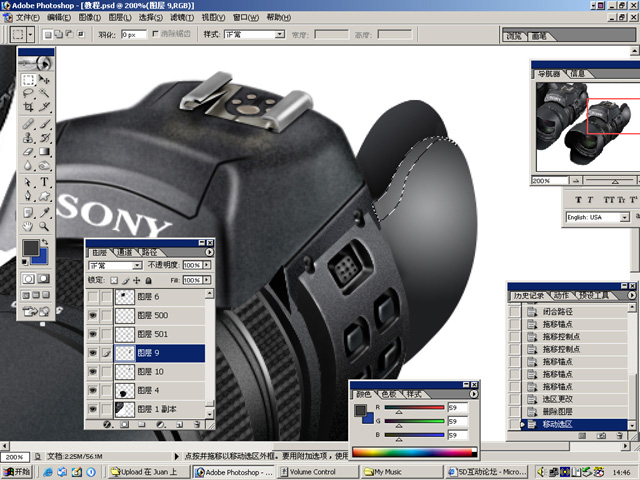Open Upload 在 Juan 上 taskbar button
The width and height of the screenshot is (640, 480).
(148, 472)
